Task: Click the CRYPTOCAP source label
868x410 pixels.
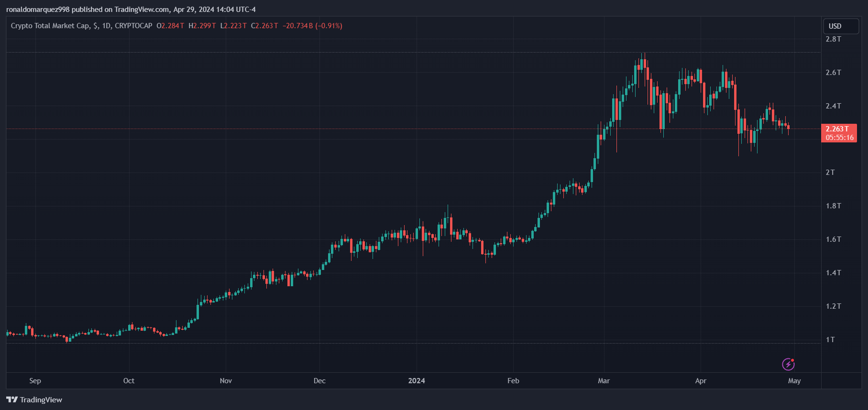Action: coord(133,26)
